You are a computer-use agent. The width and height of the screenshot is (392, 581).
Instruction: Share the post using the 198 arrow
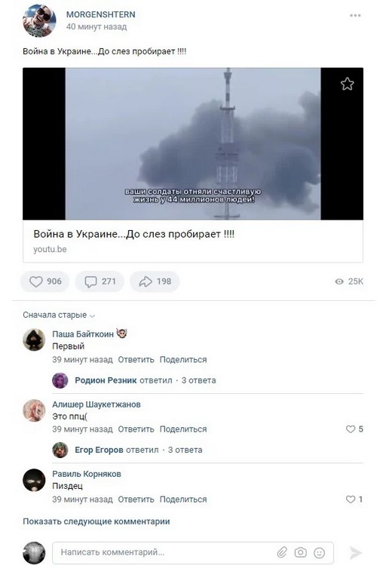point(155,281)
